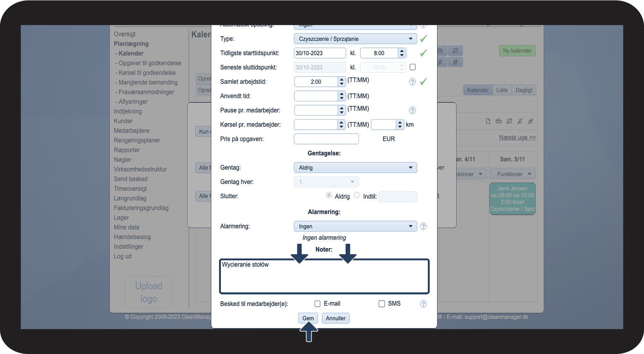Click help icon next to SMS checkbox
This screenshot has width=644, height=354.
[423, 304]
